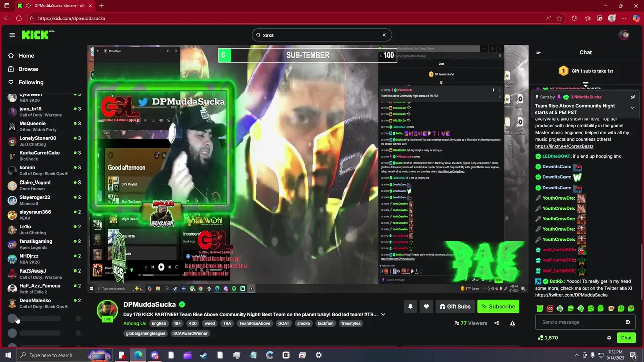644x362 pixels.
Task: Follow the channel with heart button
Action: coord(426,306)
